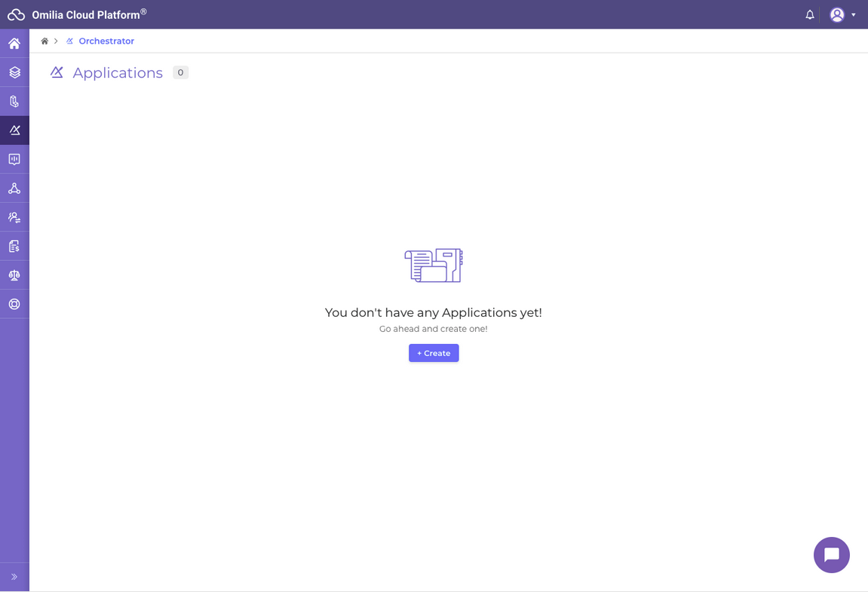This screenshot has width=868, height=592.
Task: Go to Orchestrator breadcrumb link
Action: pyautogui.click(x=106, y=41)
